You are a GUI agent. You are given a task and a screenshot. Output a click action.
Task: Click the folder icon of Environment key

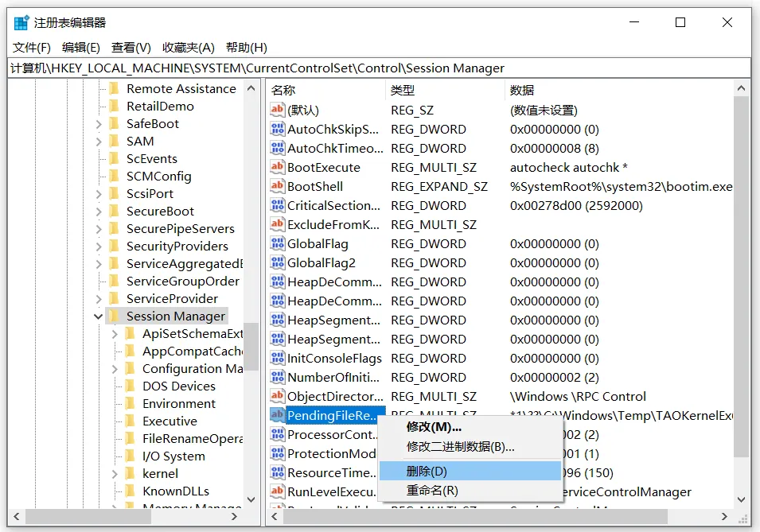pyautogui.click(x=130, y=404)
